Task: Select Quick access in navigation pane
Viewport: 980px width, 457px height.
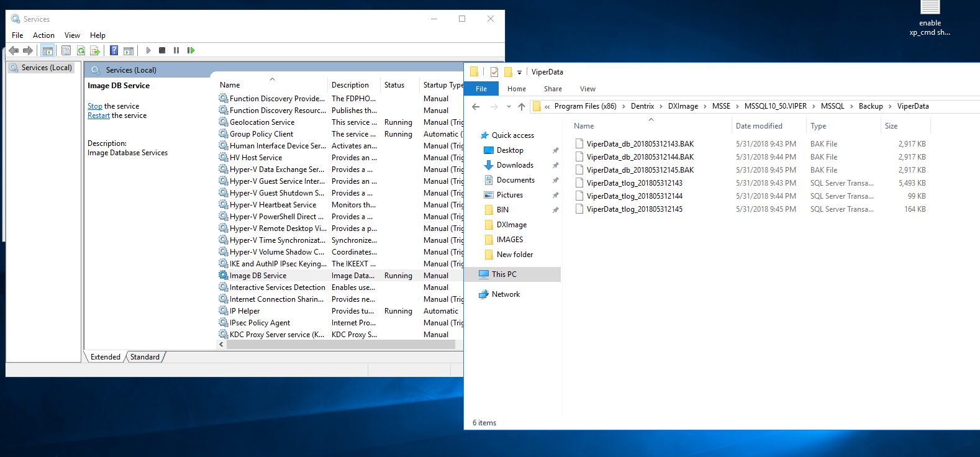Action: (x=513, y=135)
